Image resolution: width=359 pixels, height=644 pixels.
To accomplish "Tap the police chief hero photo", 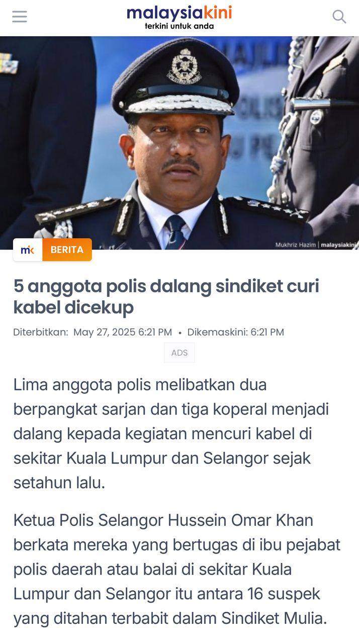I will coord(179,143).
